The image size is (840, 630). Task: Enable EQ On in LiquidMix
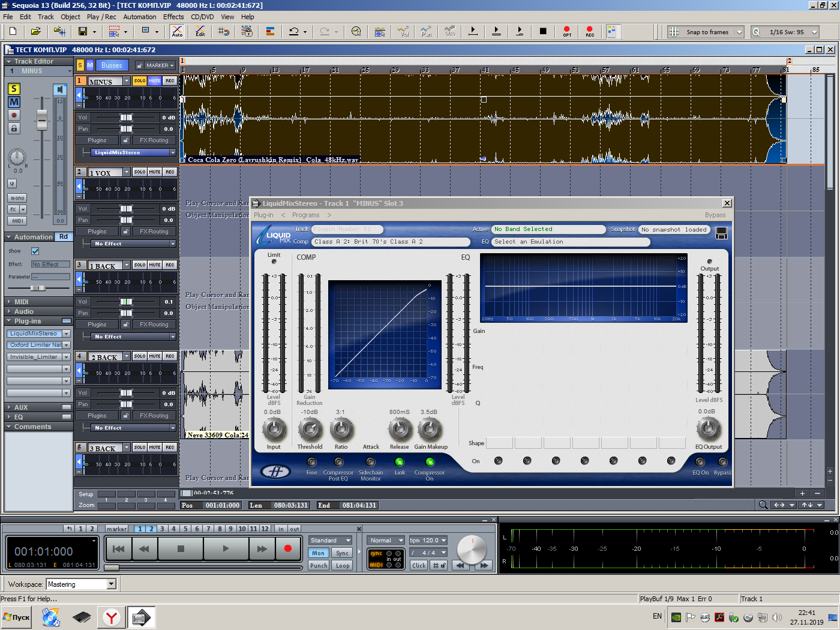point(700,462)
